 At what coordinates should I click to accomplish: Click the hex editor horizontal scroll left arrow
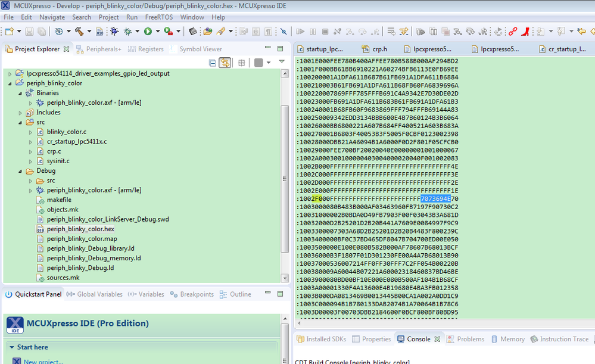(300, 323)
